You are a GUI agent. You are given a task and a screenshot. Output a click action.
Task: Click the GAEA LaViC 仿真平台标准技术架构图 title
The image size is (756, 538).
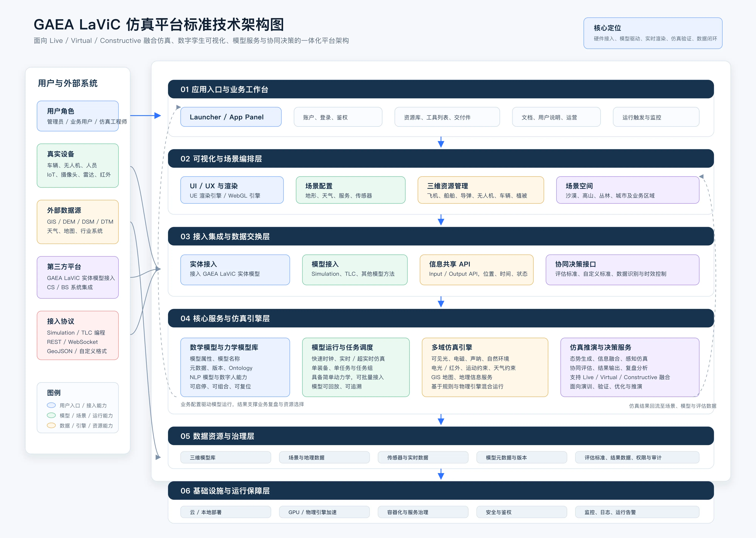point(159,25)
